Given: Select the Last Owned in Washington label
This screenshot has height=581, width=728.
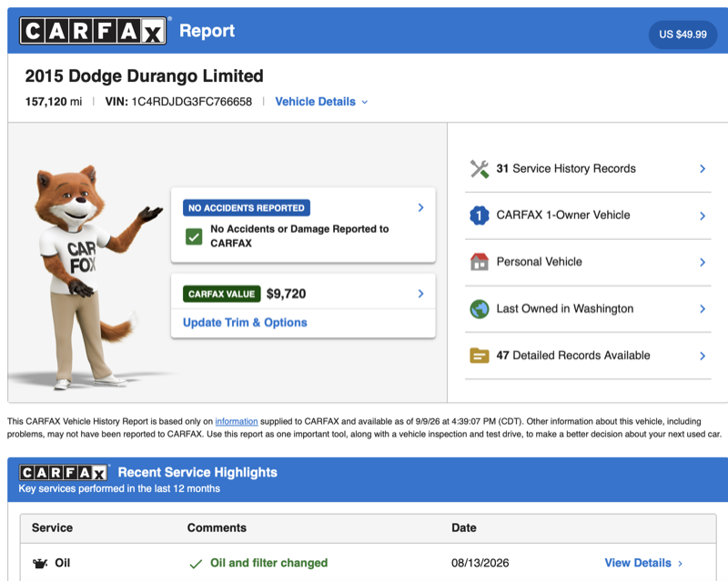Looking at the screenshot, I should (x=565, y=308).
